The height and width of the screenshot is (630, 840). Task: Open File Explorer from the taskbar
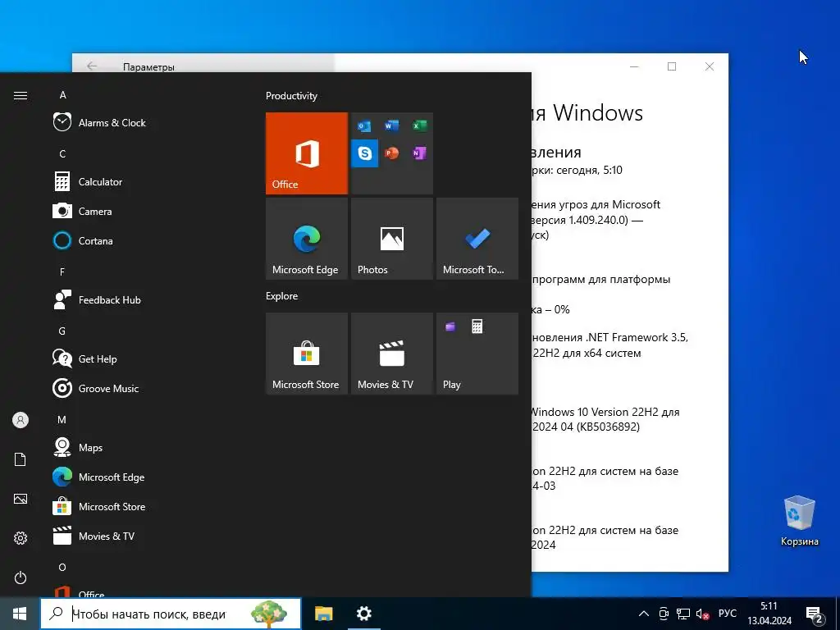tap(323, 614)
